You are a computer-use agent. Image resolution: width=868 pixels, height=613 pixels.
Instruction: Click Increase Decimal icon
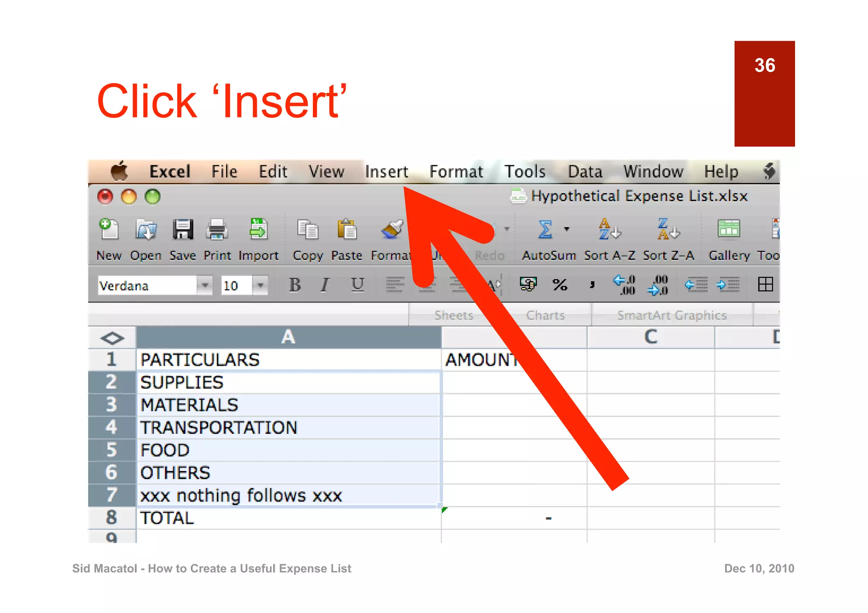pyautogui.click(x=624, y=285)
